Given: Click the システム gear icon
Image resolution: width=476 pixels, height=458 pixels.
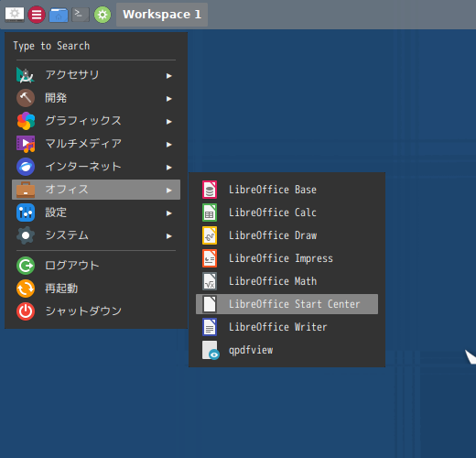Looking at the screenshot, I should click(26, 235).
